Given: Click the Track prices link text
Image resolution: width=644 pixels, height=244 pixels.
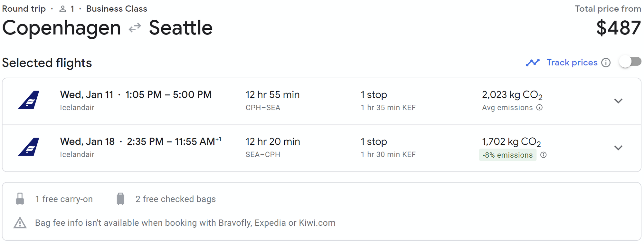Looking at the screenshot, I should click(572, 63).
